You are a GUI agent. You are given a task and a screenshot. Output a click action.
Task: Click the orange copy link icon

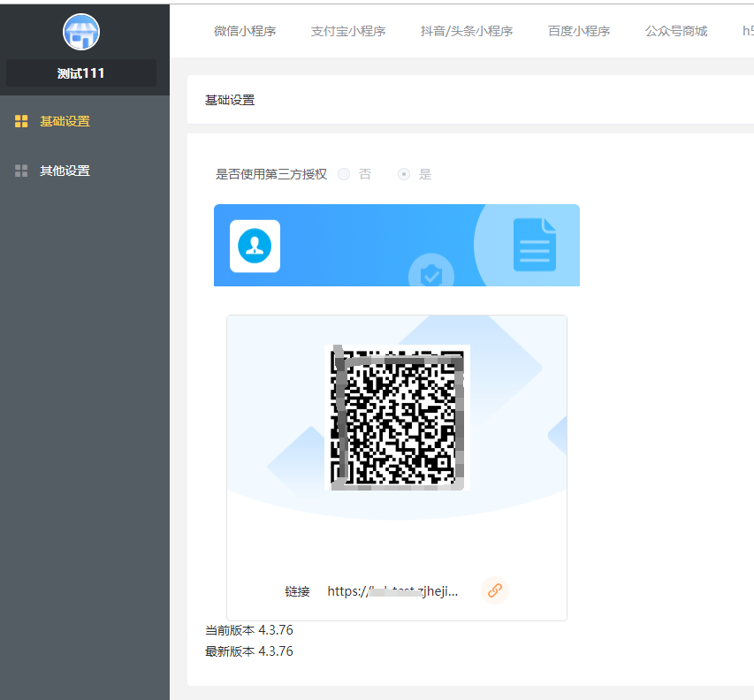tap(495, 590)
